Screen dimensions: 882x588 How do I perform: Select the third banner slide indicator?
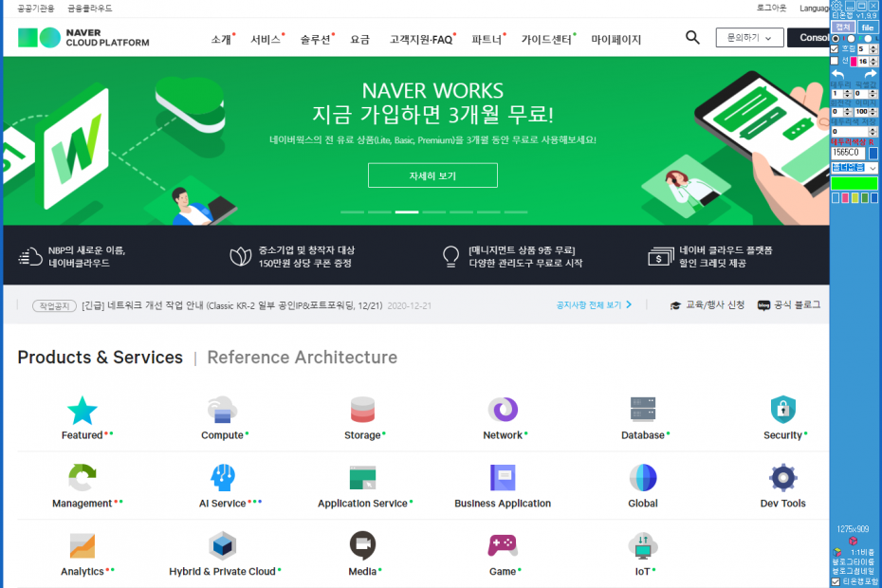pyautogui.click(x=407, y=212)
